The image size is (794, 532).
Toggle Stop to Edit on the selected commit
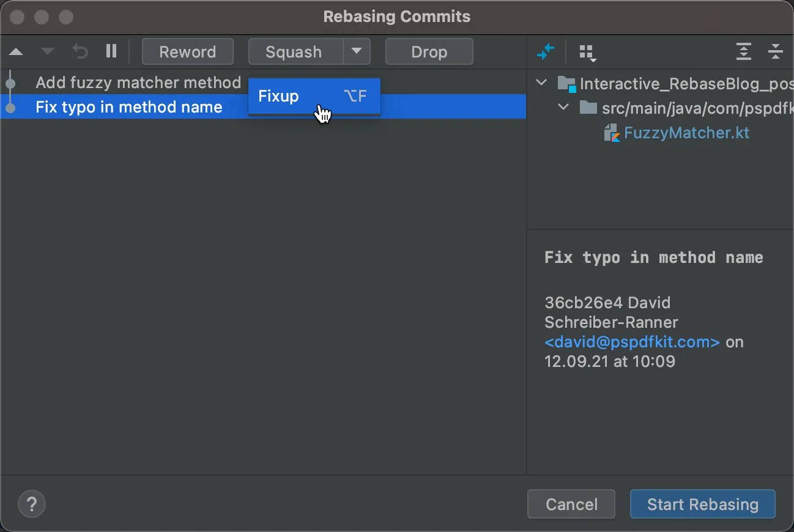pyautogui.click(x=111, y=52)
